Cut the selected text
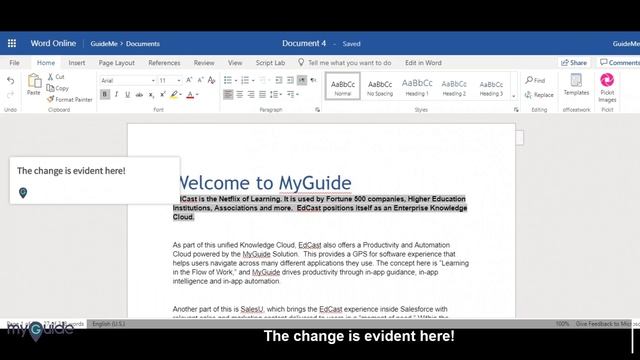640x360 pixels. tap(56, 77)
